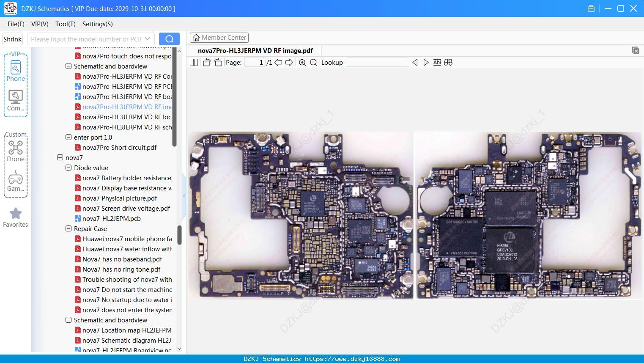
Task: Open the Tool(T) menu
Action: [66, 24]
